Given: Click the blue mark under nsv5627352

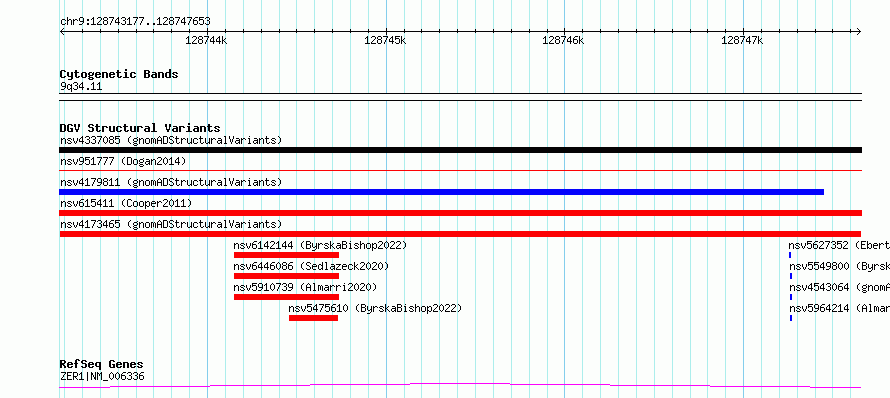Looking at the screenshot, I should tap(790, 255).
